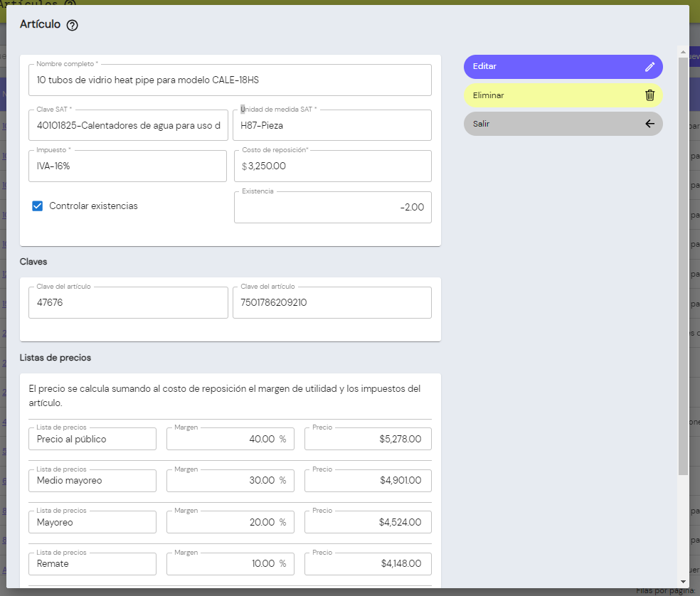The image size is (700, 596).
Task: Open the Clave SAT field
Action: 128,126
